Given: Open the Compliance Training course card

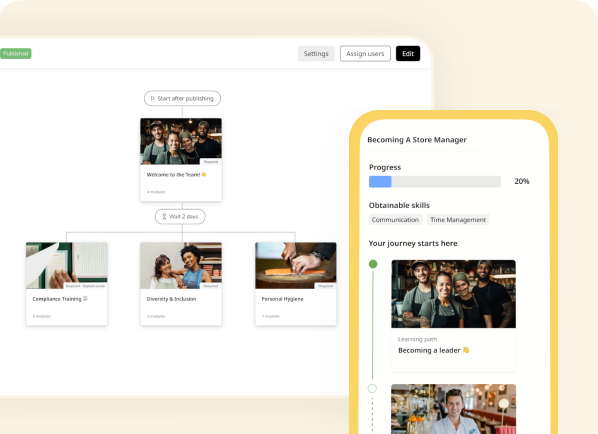Looking at the screenshot, I should tap(67, 284).
